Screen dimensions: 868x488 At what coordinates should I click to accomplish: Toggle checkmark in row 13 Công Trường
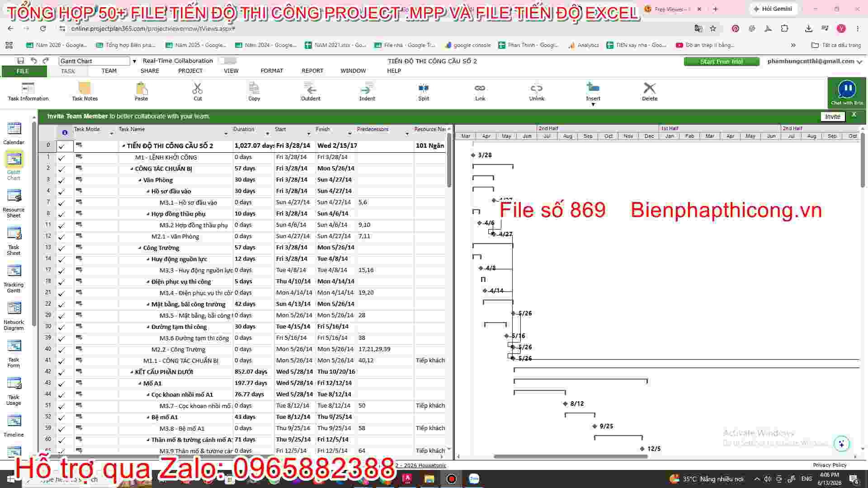point(62,248)
